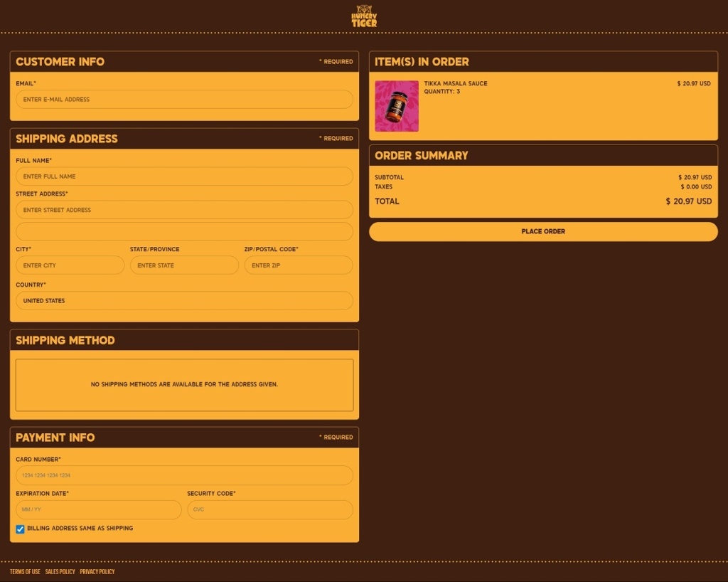Click the Tikka Masala Sauce item name

tap(456, 84)
